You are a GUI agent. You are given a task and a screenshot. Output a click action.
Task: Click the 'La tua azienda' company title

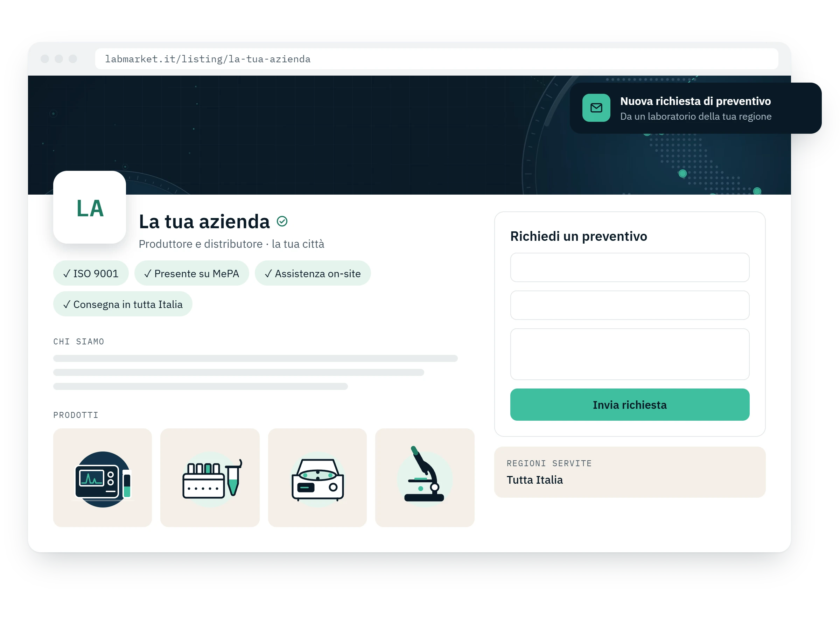(204, 222)
